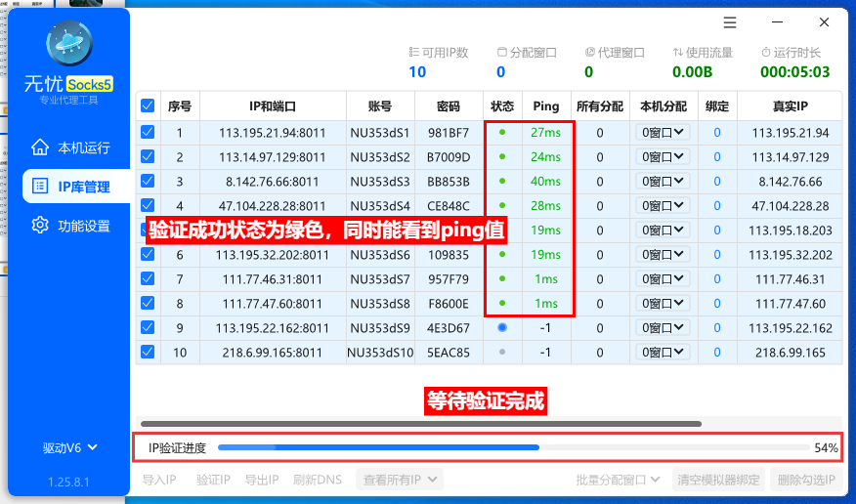856x504 pixels.
Task: Open the 功能设置 settings page
Action: (x=83, y=226)
